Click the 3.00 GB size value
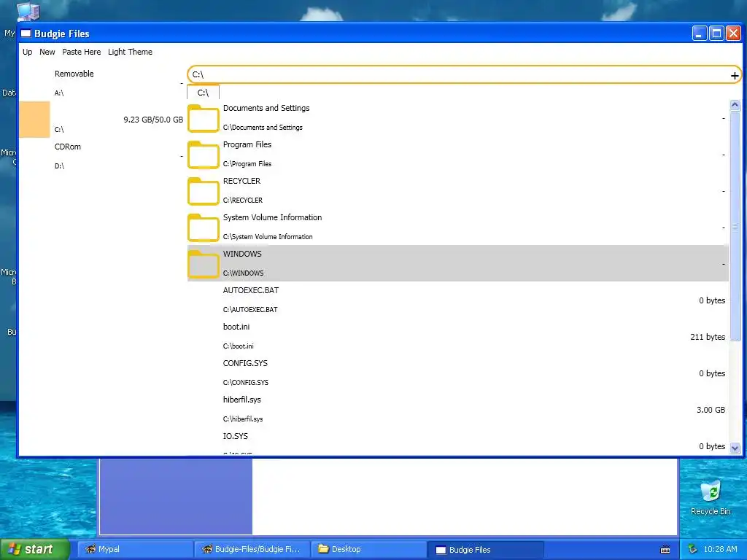The width and height of the screenshot is (747, 560). (x=711, y=410)
